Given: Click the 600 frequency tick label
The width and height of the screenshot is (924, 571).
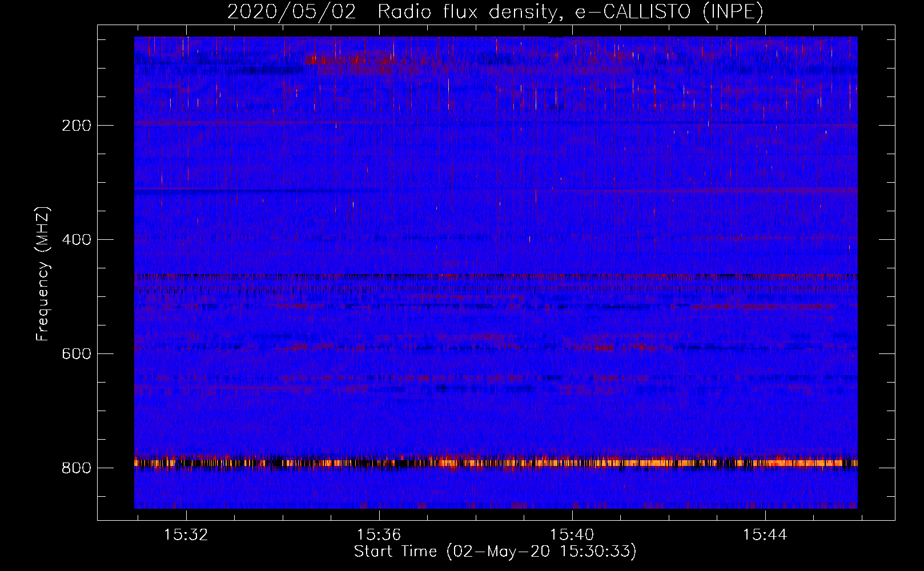Looking at the screenshot, I should [77, 354].
